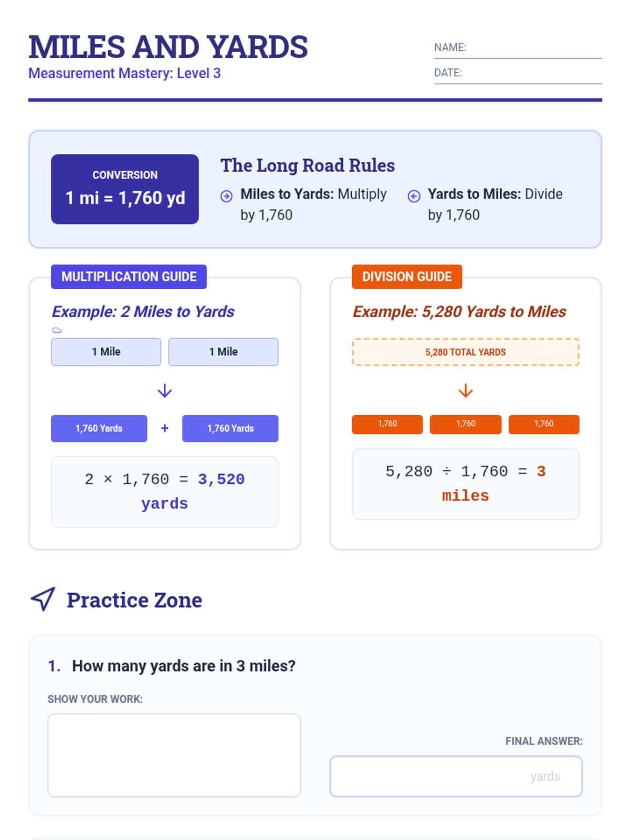Click the small car icon above the mile boxes
630x840 pixels.
[x=57, y=330]
